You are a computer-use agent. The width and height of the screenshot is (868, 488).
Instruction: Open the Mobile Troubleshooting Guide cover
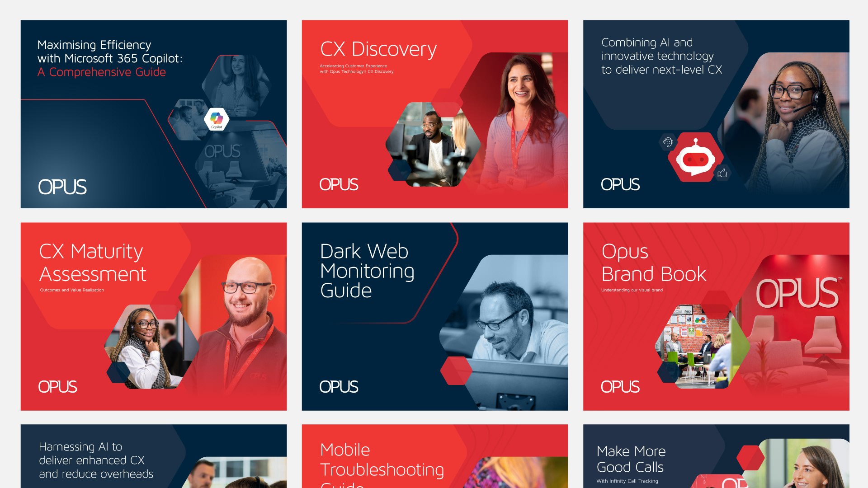[435, 456]
